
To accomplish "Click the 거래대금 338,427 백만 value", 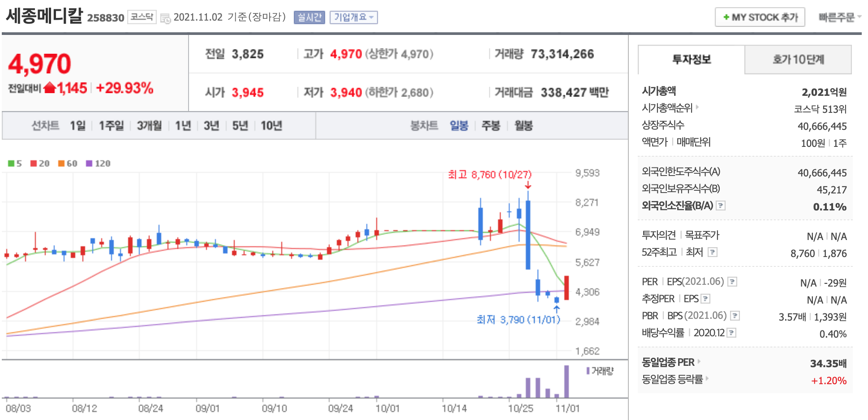I will click(x=575, y=93).
